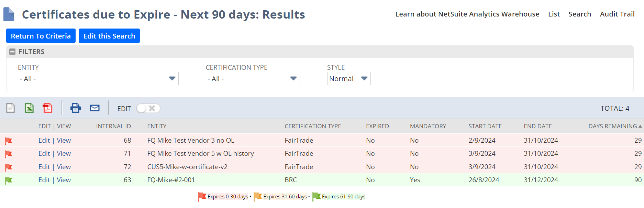Viewport: 644px width, 208px height.
Task: Open the Audit Trail link
Action: [x=617, y=14]
